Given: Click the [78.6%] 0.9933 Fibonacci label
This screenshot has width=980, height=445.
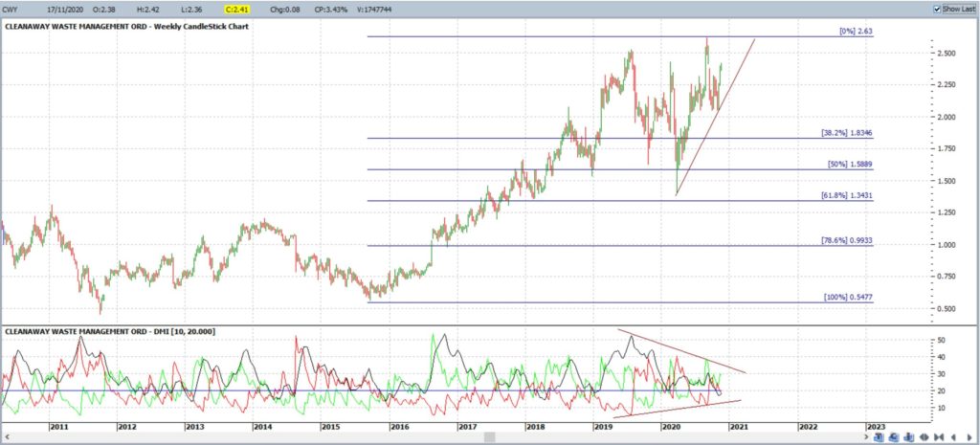Looking at the screenshot, I should 847,240.
